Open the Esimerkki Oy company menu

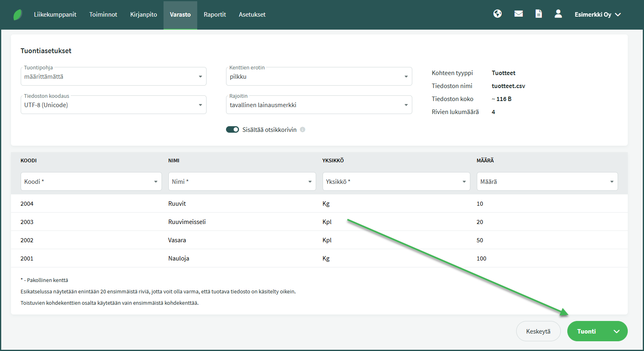coord(597,15)
